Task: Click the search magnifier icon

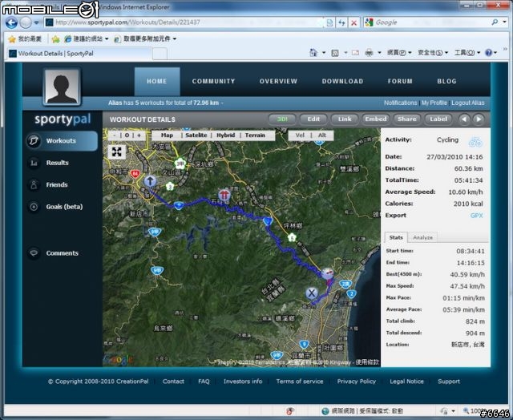Action: (495, 22)
